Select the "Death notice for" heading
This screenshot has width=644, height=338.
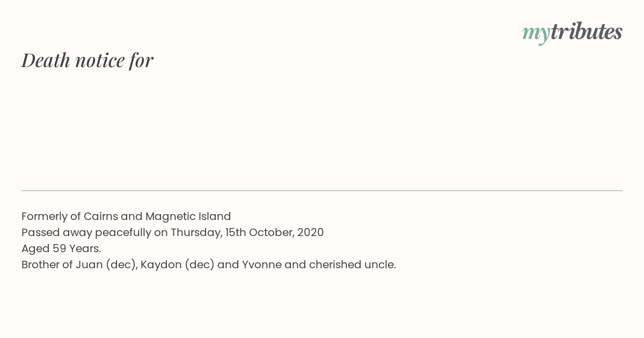(x=87, y=60)
